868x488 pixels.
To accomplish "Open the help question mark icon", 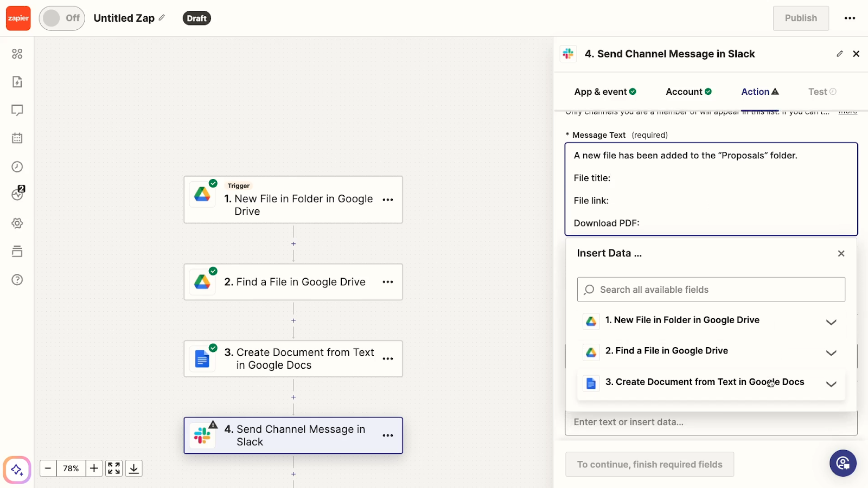I will (x=17, y=280).
